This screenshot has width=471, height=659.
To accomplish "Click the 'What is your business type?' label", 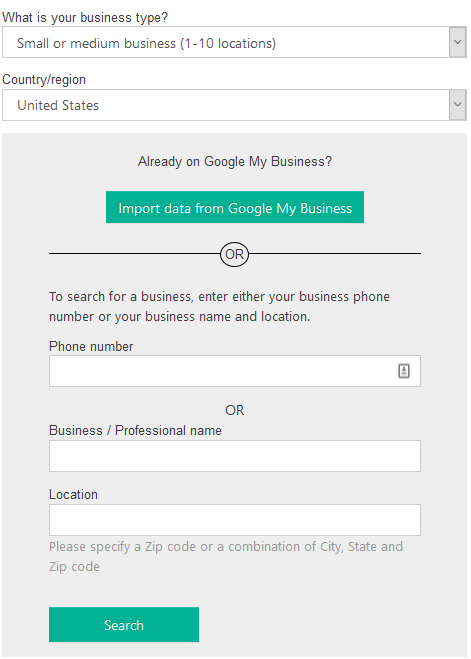I will (x=85, y=18).
